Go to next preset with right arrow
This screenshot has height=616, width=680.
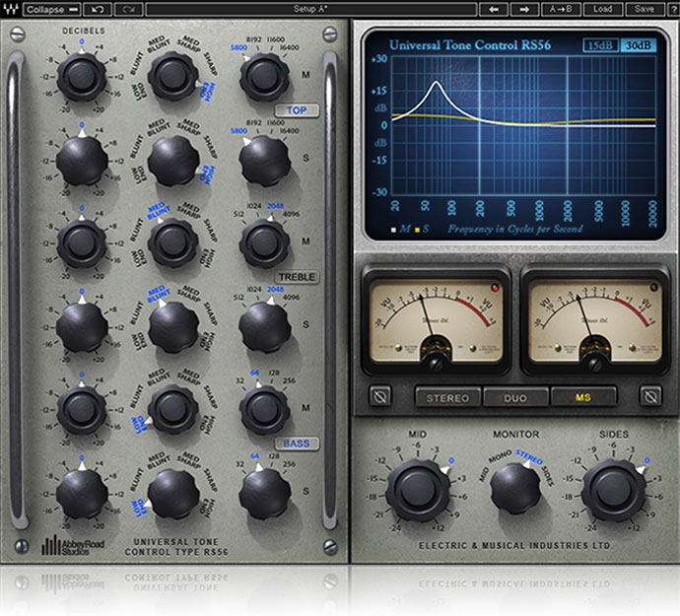pyautogui.click(x=523, y=9)
